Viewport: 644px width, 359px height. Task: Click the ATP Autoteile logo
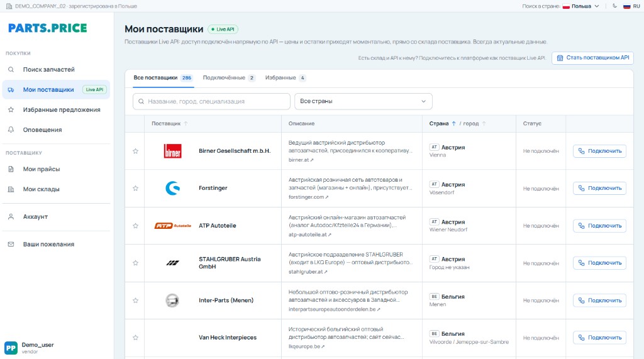[x=172, y=226]
